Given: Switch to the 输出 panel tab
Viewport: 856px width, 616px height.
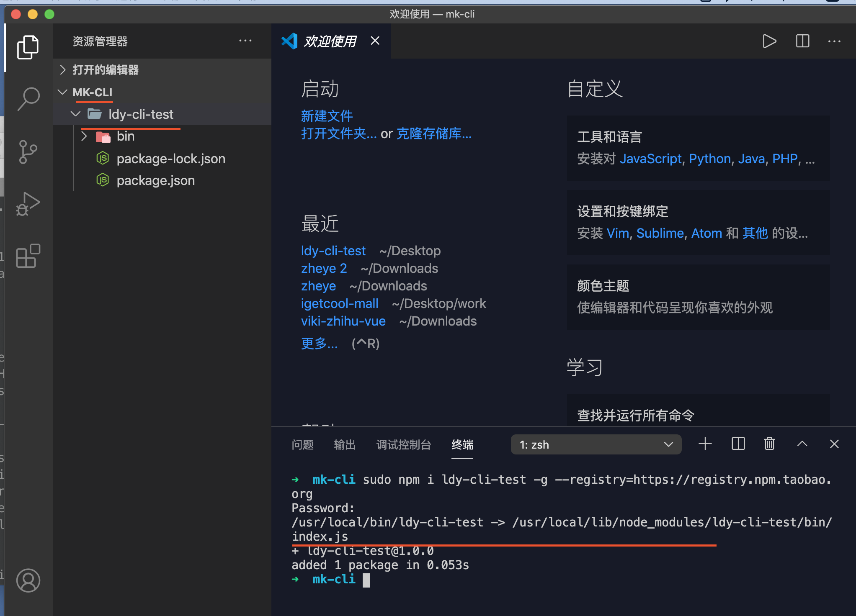Looking at the screenshot, I should (x=345, y=444).
